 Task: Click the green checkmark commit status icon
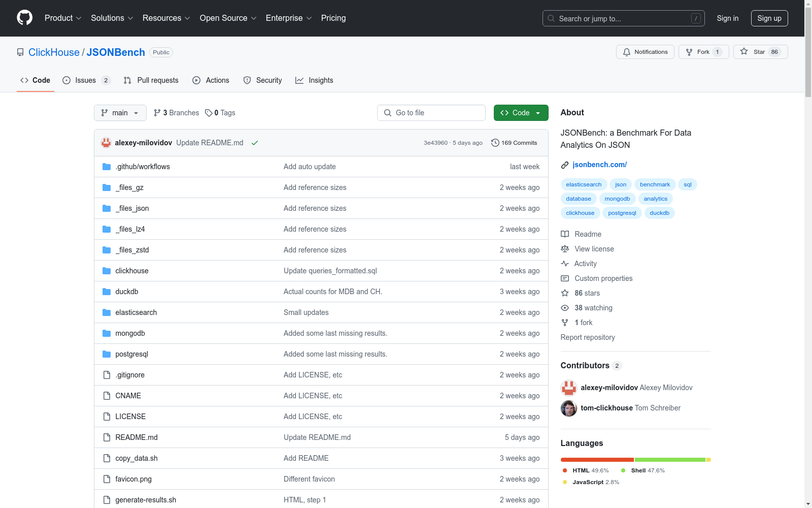coord(255,143)
